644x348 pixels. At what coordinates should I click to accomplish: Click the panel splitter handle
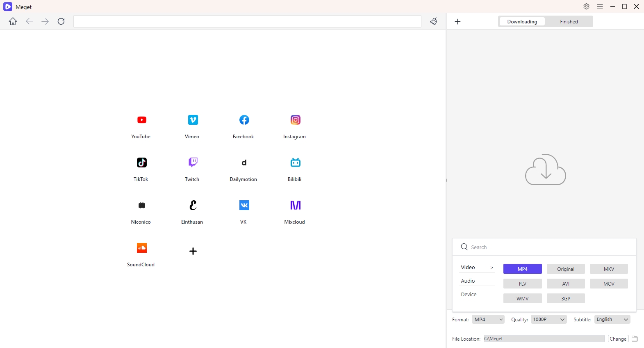point(446,181)
